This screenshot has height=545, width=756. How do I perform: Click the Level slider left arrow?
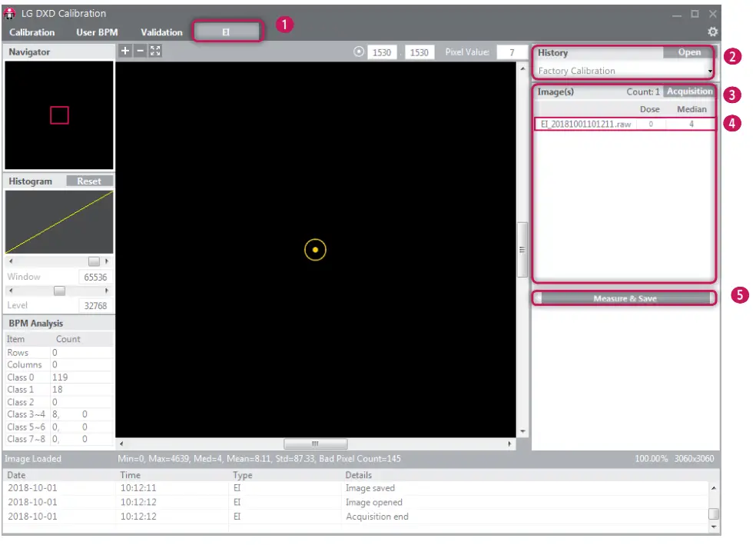pos(10,291)
